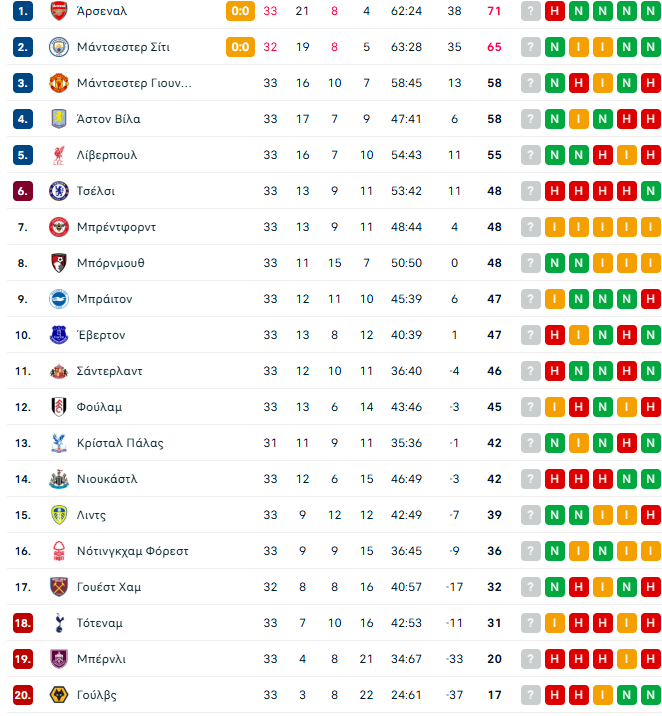
Task: Select the Tottenham crest icon
Action: [58, 623]
